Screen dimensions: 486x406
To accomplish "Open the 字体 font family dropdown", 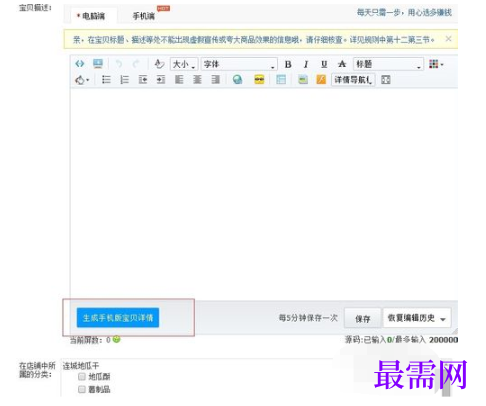I will click(x=239, y=64).
